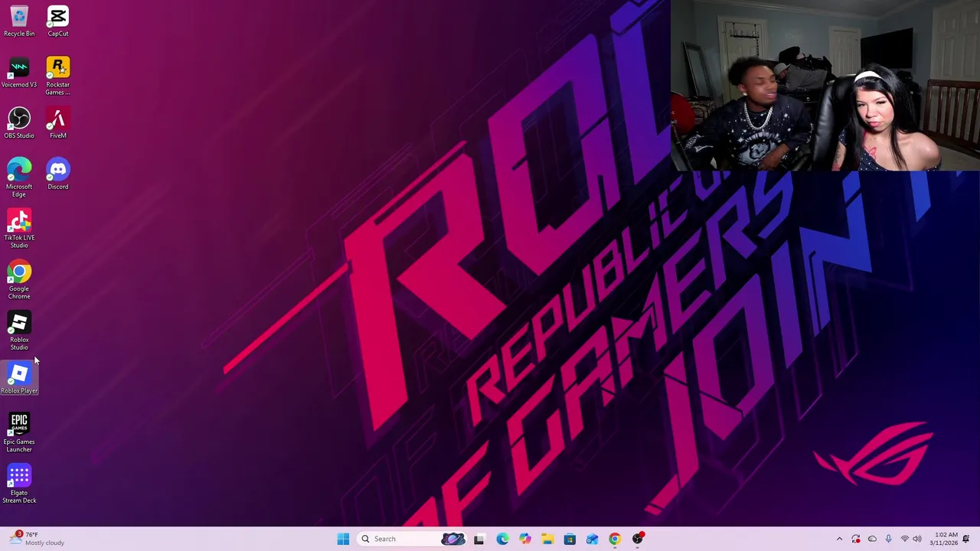Expand the hidden system tray icons

pyautogui.click(x=839, y=539)
